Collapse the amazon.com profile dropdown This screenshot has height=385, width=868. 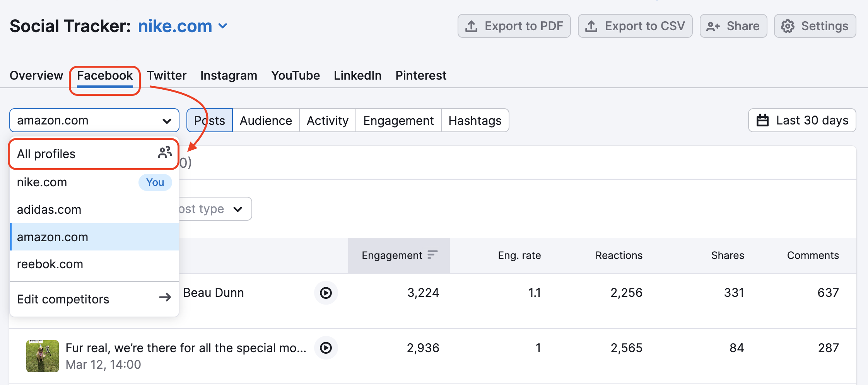point(94,120)
